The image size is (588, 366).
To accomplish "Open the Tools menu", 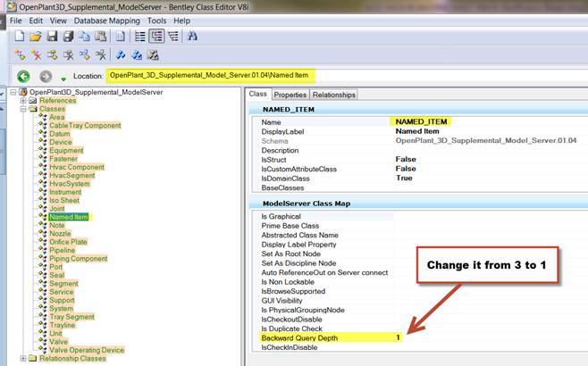I will click(x=156, y=21).
